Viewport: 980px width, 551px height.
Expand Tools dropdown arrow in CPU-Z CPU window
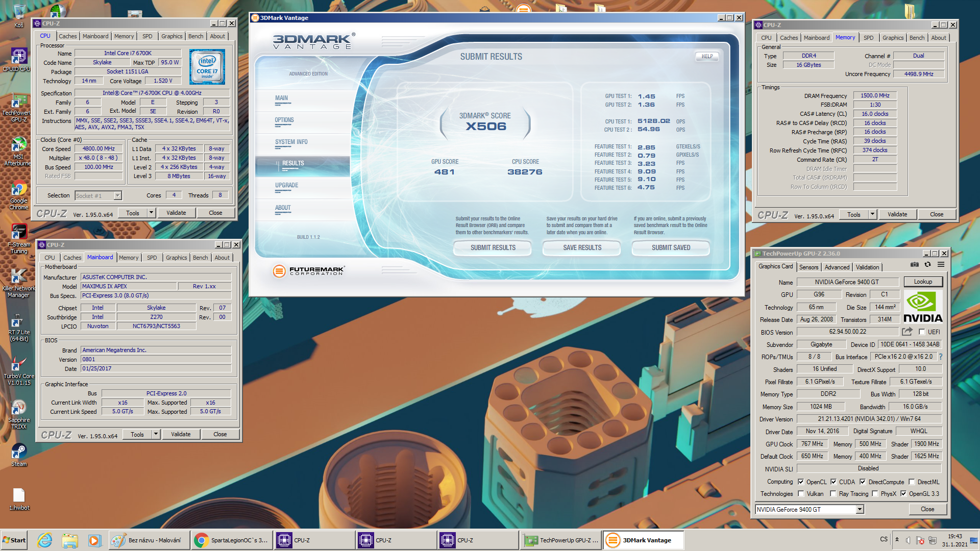coord(151,213)
